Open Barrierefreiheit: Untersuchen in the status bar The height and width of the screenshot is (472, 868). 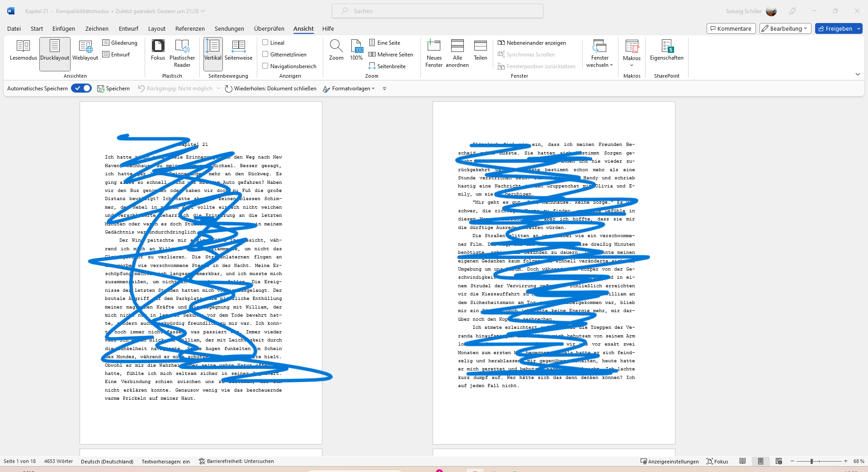point(236,461)
